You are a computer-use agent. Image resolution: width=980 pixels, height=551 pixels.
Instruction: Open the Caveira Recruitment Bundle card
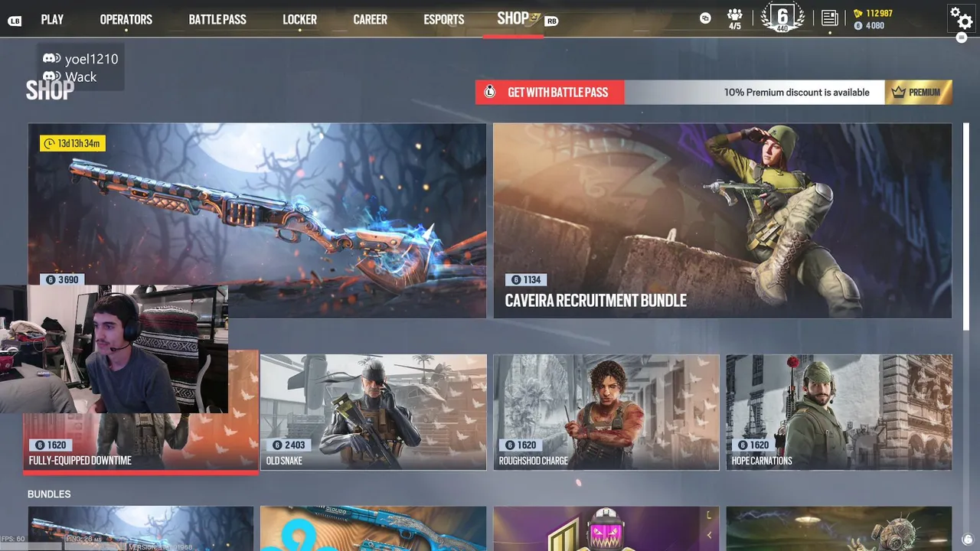[722, 220]
